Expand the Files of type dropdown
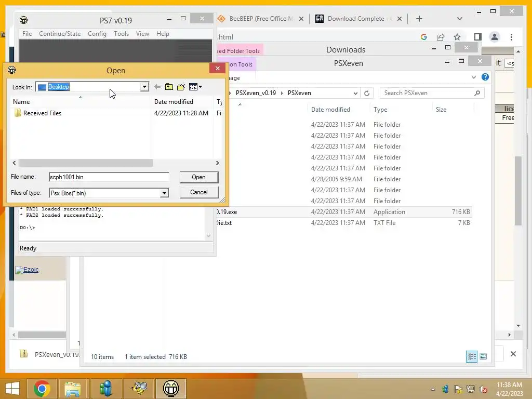532x399 pixels. tap(164, 193)
